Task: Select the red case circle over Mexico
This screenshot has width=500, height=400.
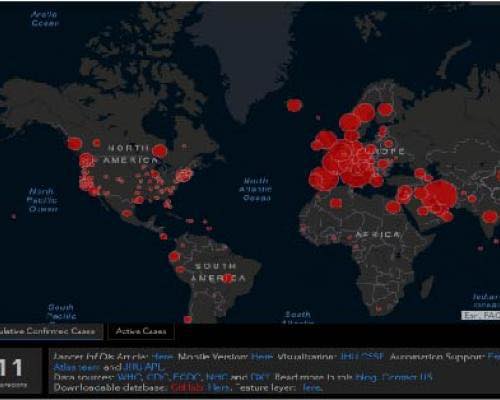Action: point(127,214)
